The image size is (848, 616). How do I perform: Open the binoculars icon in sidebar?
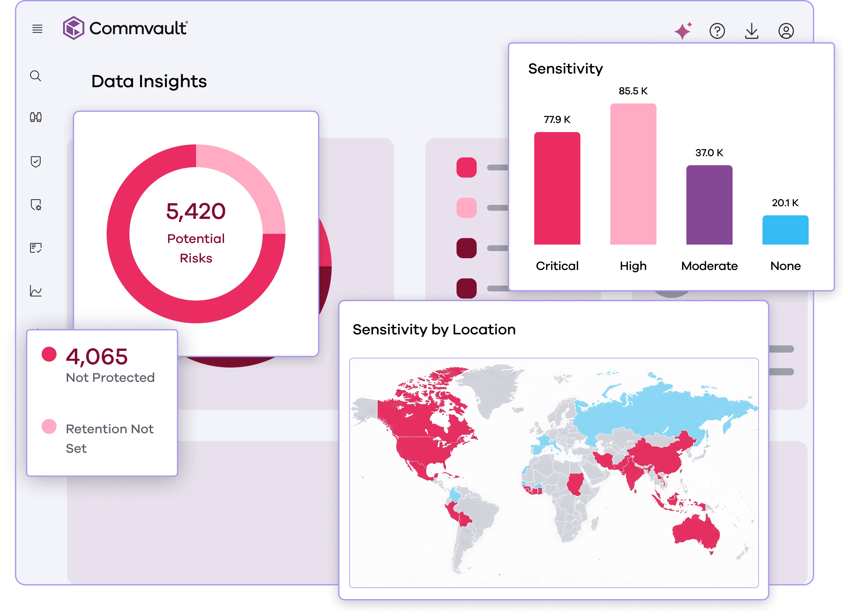[36, 117]
